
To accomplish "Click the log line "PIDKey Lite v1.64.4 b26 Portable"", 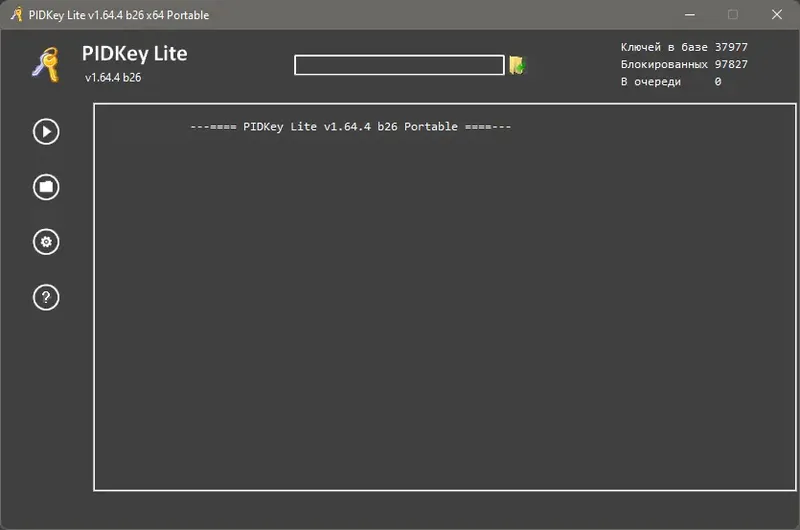I will pos(351,127).
